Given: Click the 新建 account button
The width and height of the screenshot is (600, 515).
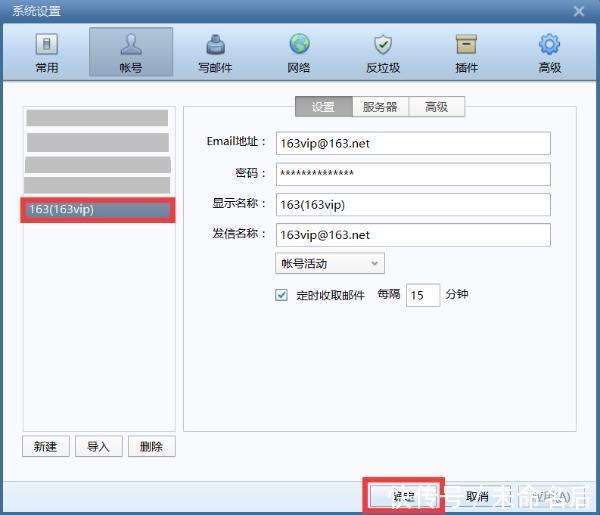Looking at the screenshot, I should (x=46, y=446).
